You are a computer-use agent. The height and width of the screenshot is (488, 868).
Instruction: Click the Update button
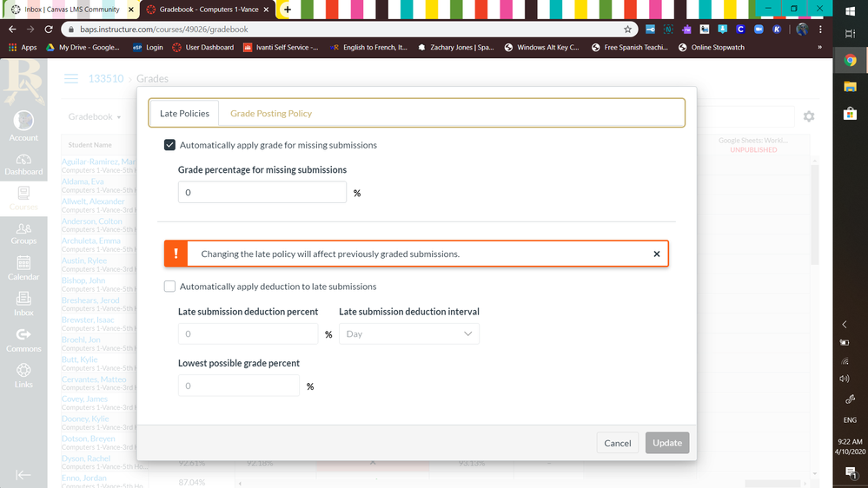667,443
